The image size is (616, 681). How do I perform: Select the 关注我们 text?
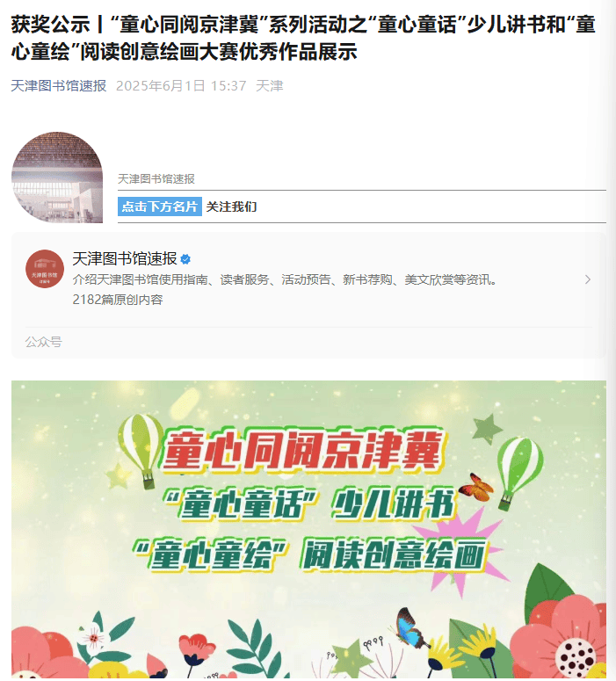(231, 206)
